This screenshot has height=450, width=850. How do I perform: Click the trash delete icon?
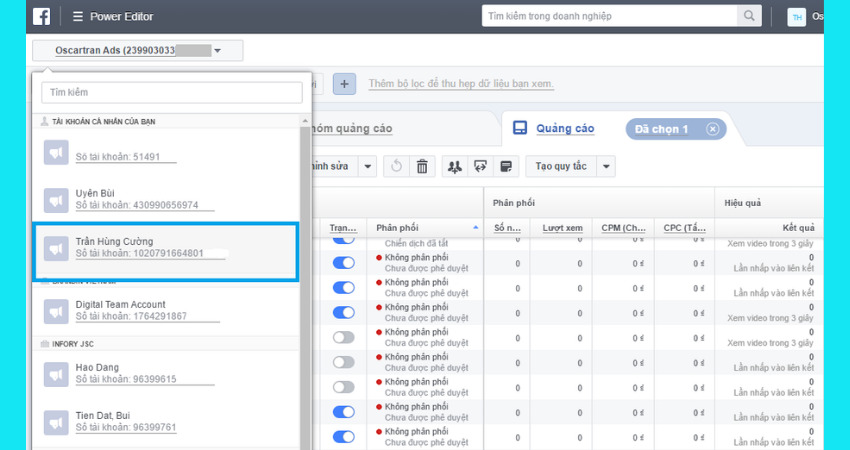click(x=422, y=166)
